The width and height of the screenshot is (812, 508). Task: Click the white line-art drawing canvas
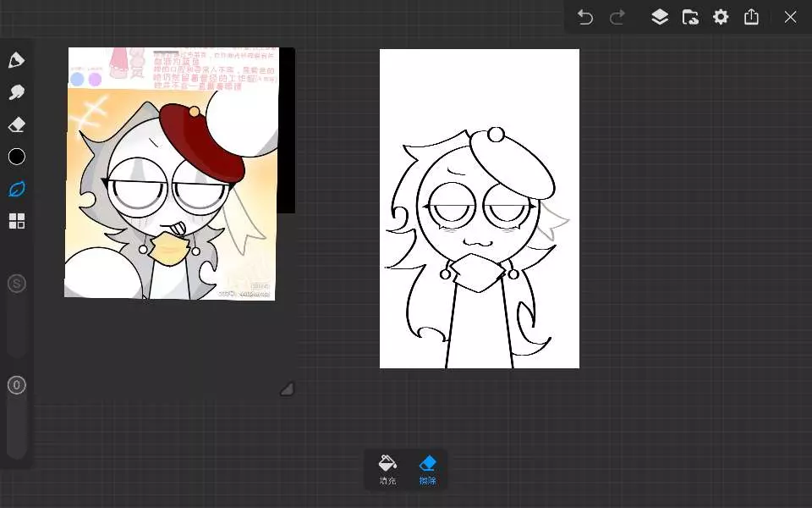click(x=479, y=208)
